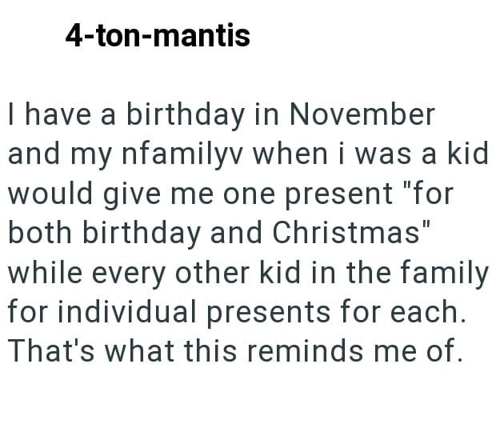Open the 4-ton-mantis user profile
This screenshot has height=440, width=504.
point(158,36)
